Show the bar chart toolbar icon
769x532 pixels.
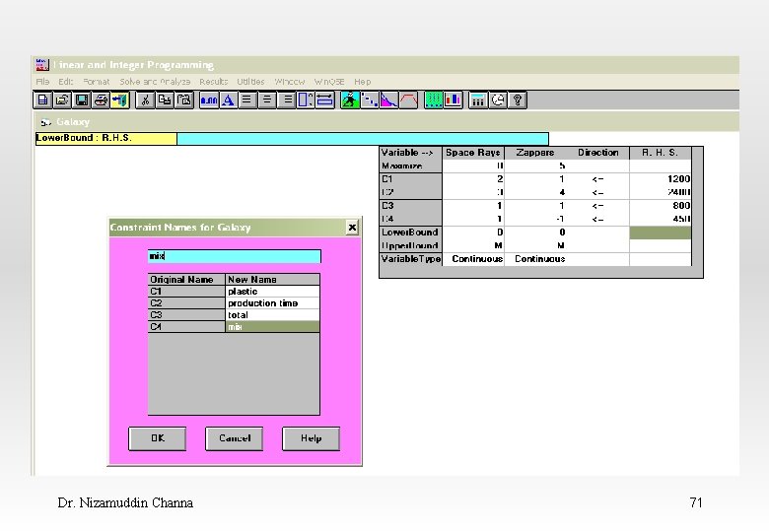453,100
